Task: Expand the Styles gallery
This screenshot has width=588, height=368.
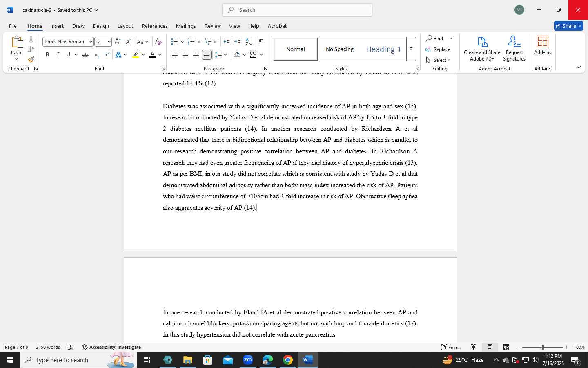Action: click(x=411, y=49)
